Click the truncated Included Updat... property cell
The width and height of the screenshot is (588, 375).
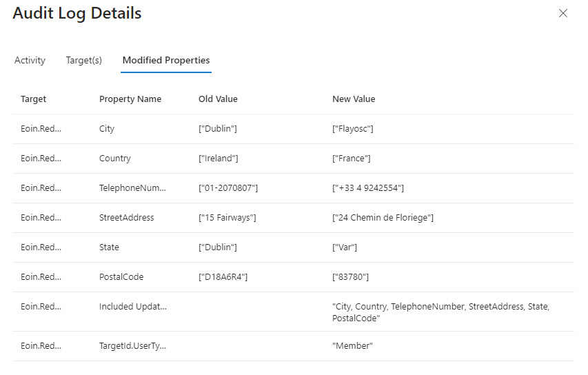[132, 307]
